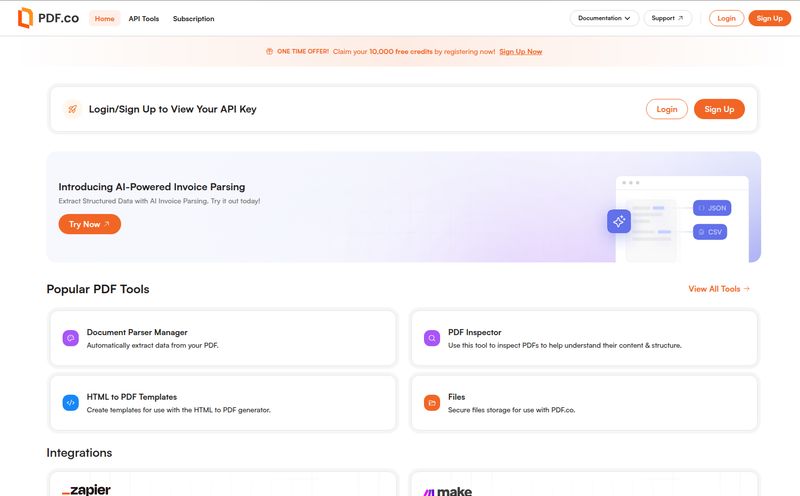
Task: Click the PDF.co logo
Action: [x=48, y=18]
